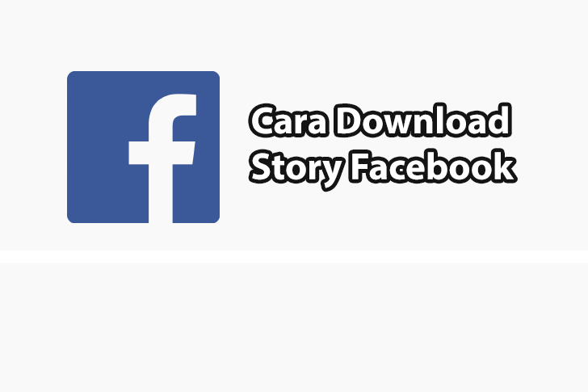Click the word Story in the title
The image size is (588, 392).
296,169
